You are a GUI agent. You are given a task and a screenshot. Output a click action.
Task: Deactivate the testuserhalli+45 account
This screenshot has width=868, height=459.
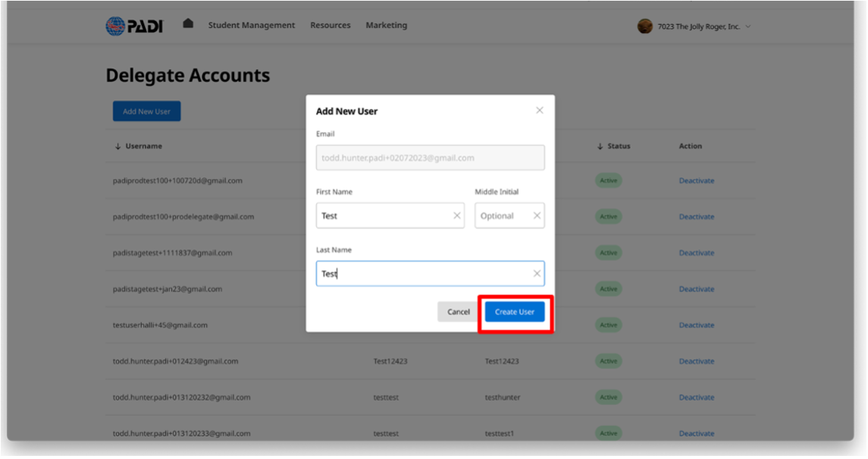coord(696,325)
